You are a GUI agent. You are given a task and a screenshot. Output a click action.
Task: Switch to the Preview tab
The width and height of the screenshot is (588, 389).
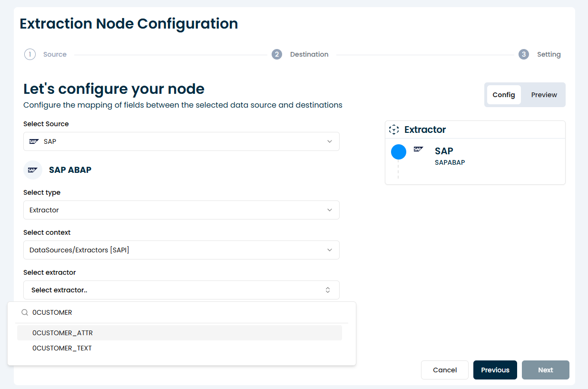[544, 95]
